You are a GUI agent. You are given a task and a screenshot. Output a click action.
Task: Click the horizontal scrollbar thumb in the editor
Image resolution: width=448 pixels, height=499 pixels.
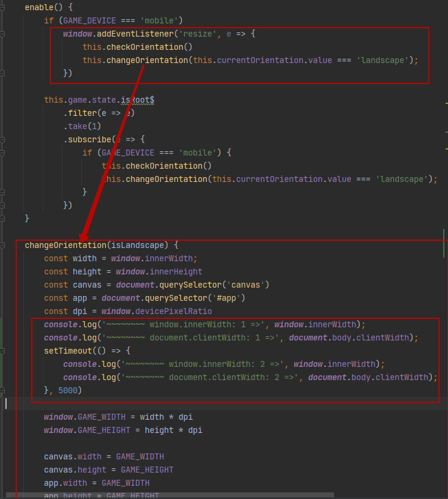[170, 495]
